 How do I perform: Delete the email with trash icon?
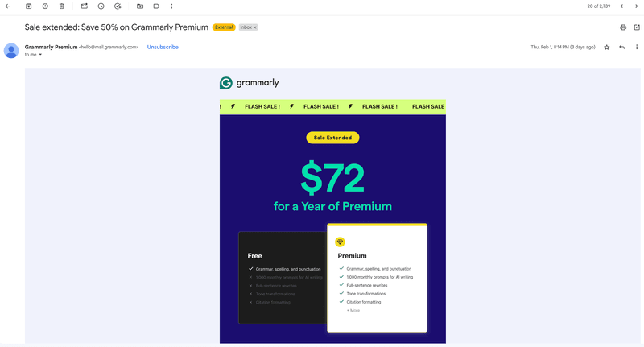(x=61, y=6)
